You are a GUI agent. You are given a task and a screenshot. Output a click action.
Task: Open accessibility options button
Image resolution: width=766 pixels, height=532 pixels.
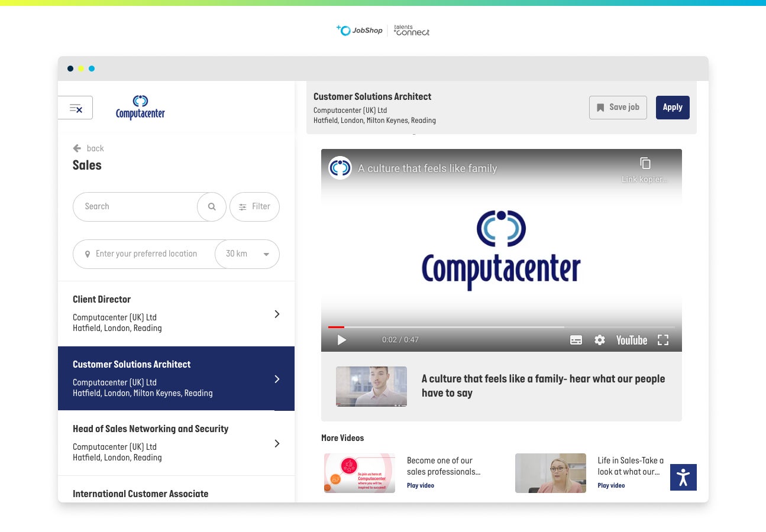[683, 477]
